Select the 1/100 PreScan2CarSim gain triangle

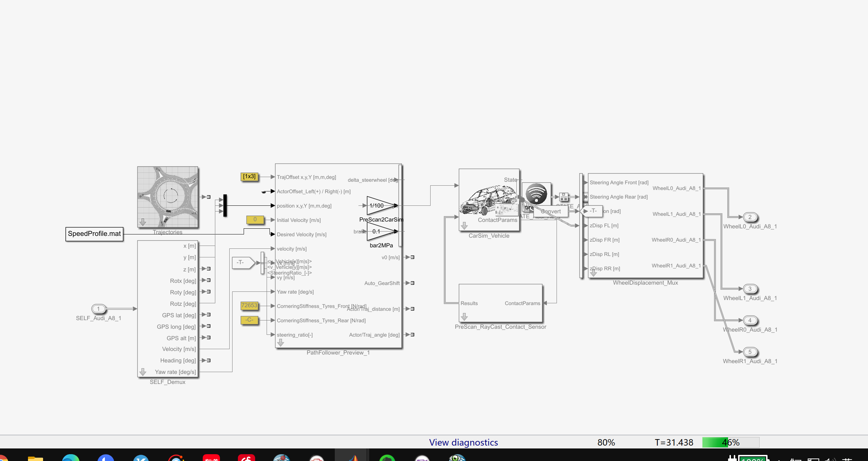376,205
